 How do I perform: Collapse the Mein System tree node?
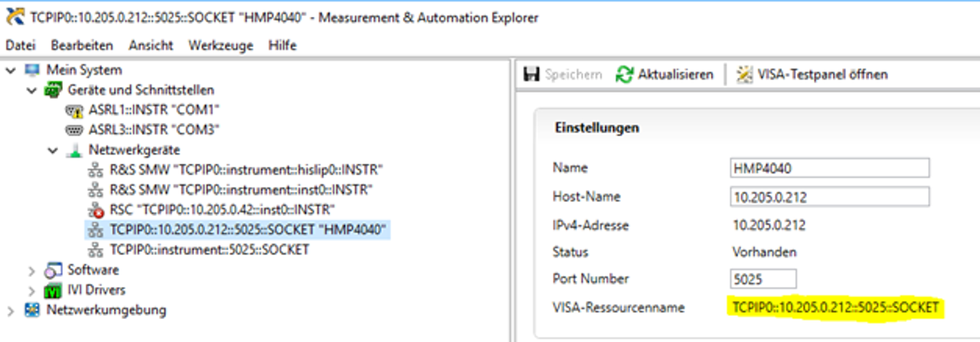pos(11,70)
